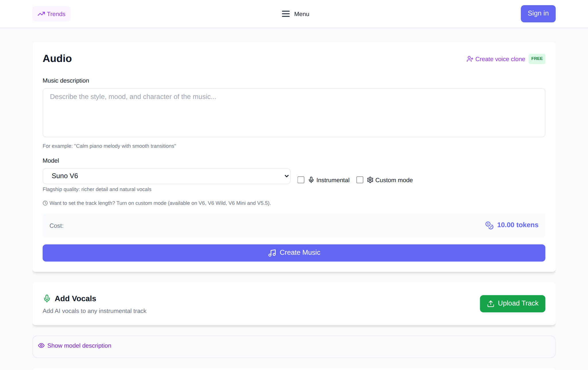The height and width of the screenshot is (370, 588).
Task: Click the Audio heading
Action: pyautogui.click(x=57, y=59)
